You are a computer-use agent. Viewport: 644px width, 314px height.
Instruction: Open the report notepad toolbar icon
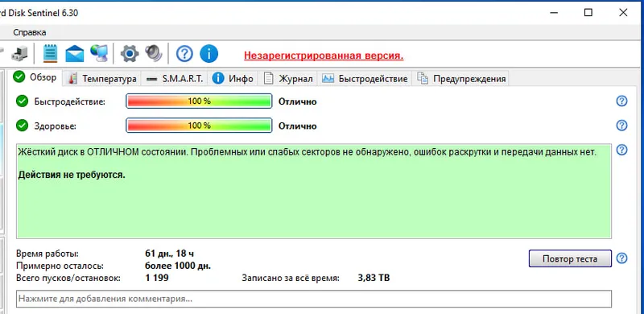(x=51, y=53)
